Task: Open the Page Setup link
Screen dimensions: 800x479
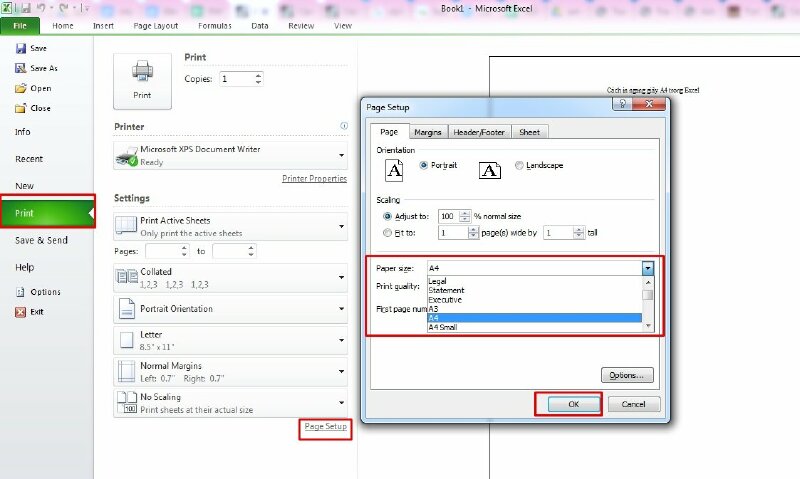Action: click(326, 427)
